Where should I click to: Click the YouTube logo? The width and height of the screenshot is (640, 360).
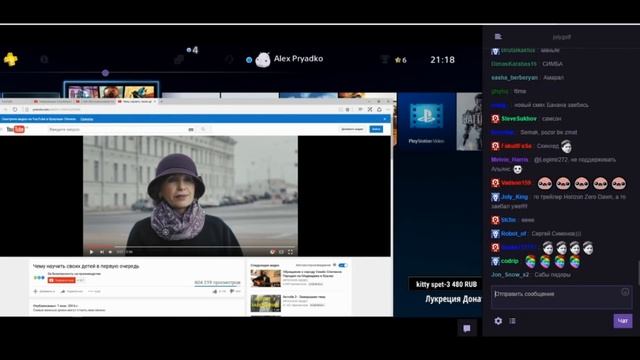pyautogui.click(x=16, y=129)
